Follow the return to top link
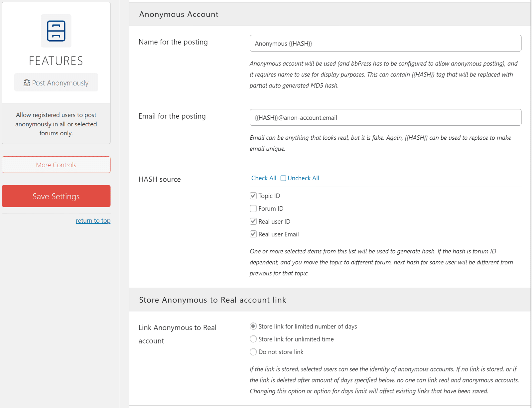532x408 pixels. pos(93,220)
